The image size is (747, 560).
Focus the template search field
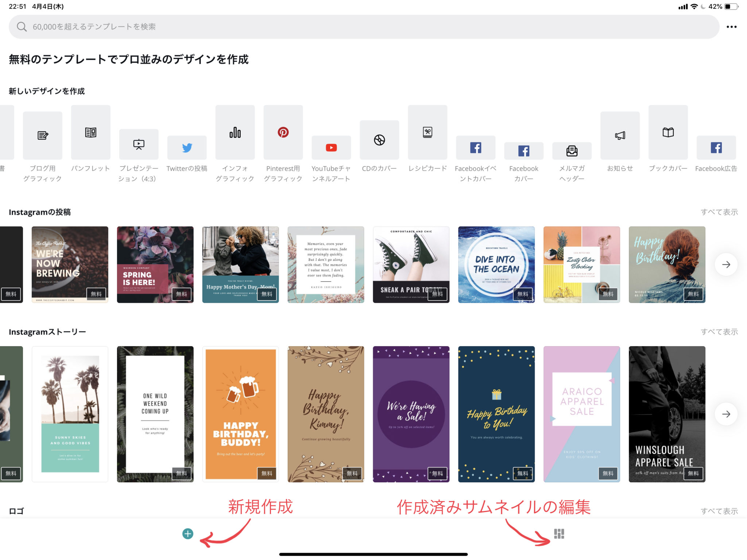364,27
